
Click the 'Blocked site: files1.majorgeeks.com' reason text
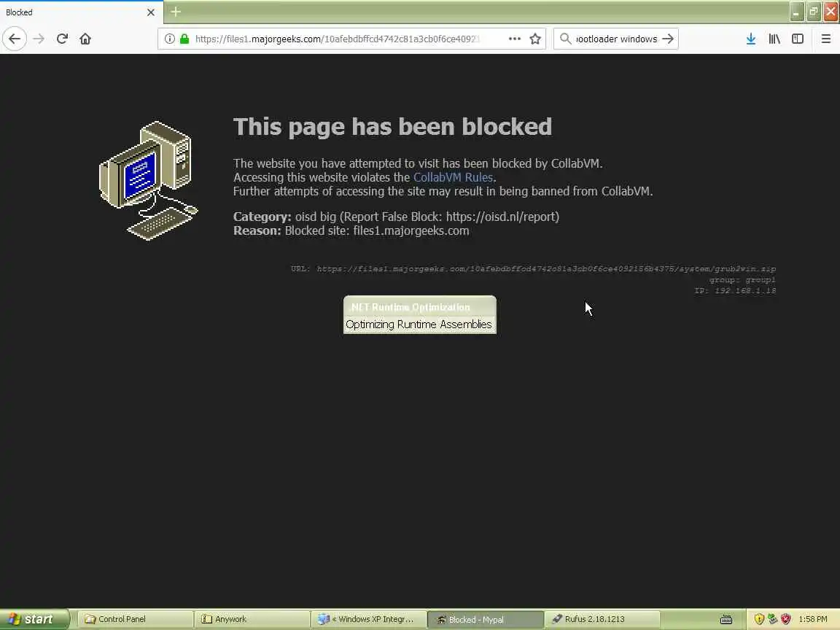click(377, 231)
